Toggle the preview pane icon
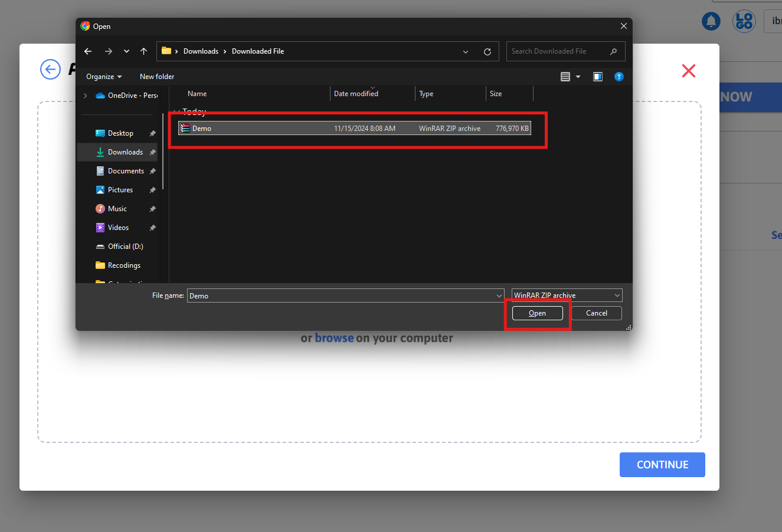The width and height of the screenshot is (782, 532). click(598, 77)
